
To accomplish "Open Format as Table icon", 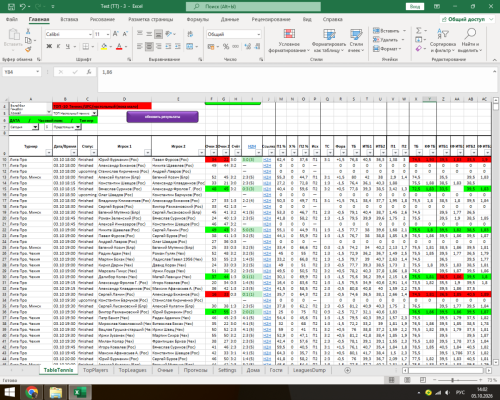I will click(x=329, y=35).
